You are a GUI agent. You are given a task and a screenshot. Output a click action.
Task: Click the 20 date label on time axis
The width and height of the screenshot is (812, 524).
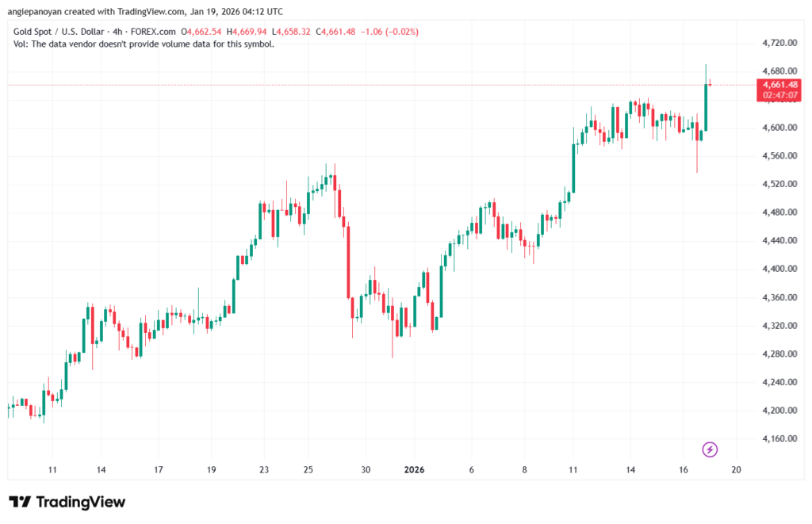pyautogui.click(x=736, y=469)
